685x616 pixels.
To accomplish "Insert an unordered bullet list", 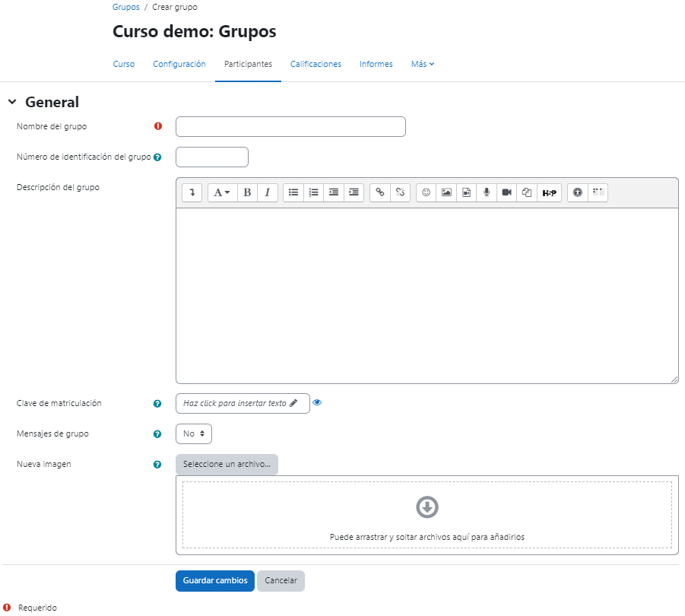I will (x=293, y=193).
